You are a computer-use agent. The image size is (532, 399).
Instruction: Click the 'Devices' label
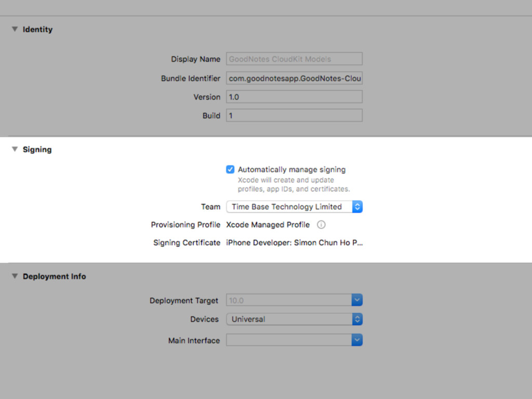click(204, 320)
